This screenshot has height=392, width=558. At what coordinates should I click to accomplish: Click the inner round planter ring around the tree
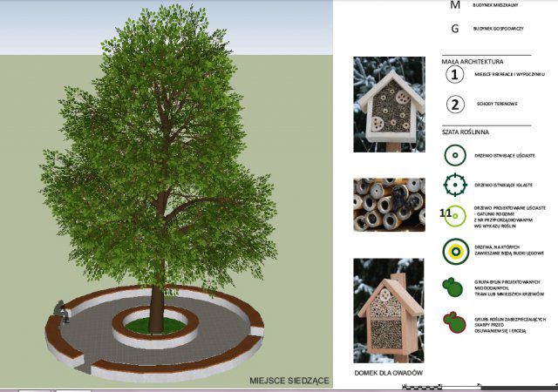click(155, 328)
